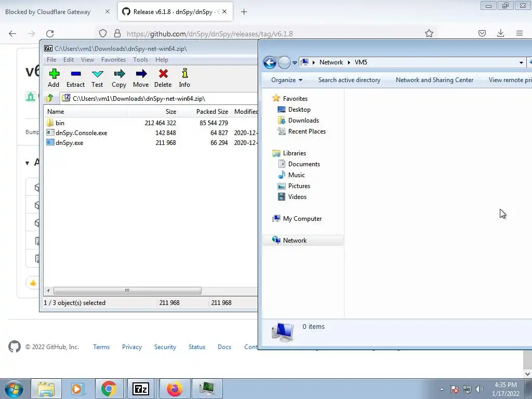Reload the GitHub release page
This screenshot has width=532, height=399.
tap(50, 34)
